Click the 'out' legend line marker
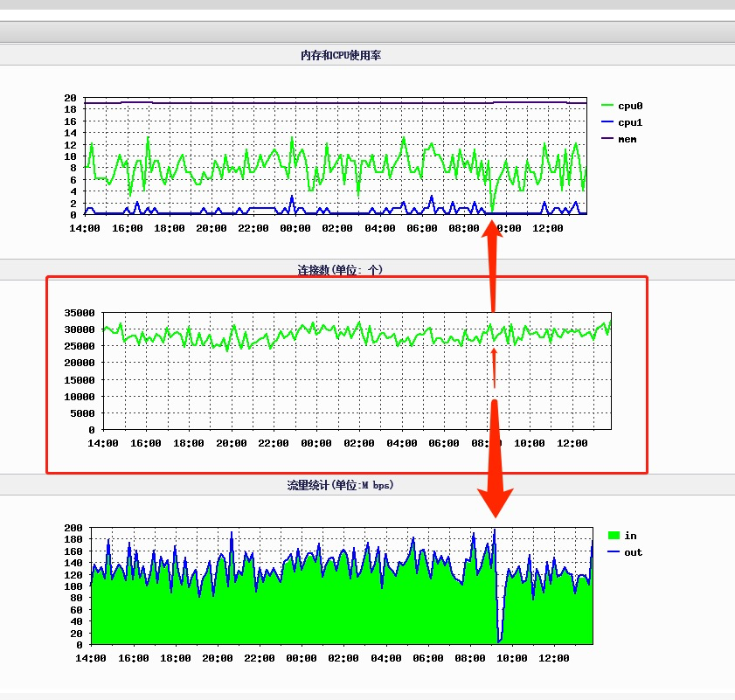Screen dimensions: 735x700 point(614,551)
